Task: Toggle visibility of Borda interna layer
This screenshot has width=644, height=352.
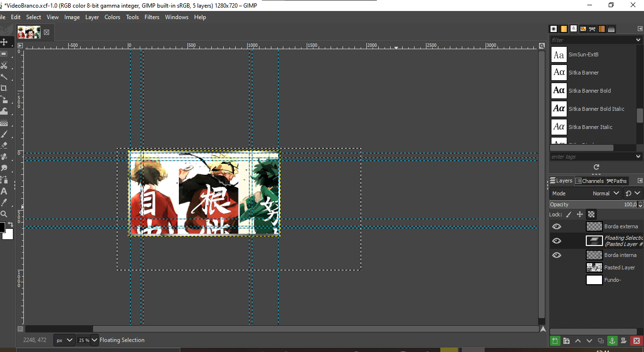Action: [557, 255]
